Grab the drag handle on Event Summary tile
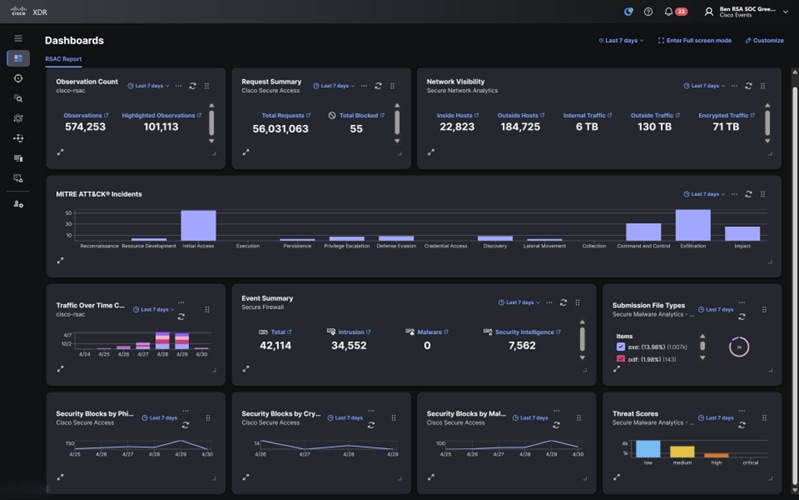 click(x=577, y=302)
